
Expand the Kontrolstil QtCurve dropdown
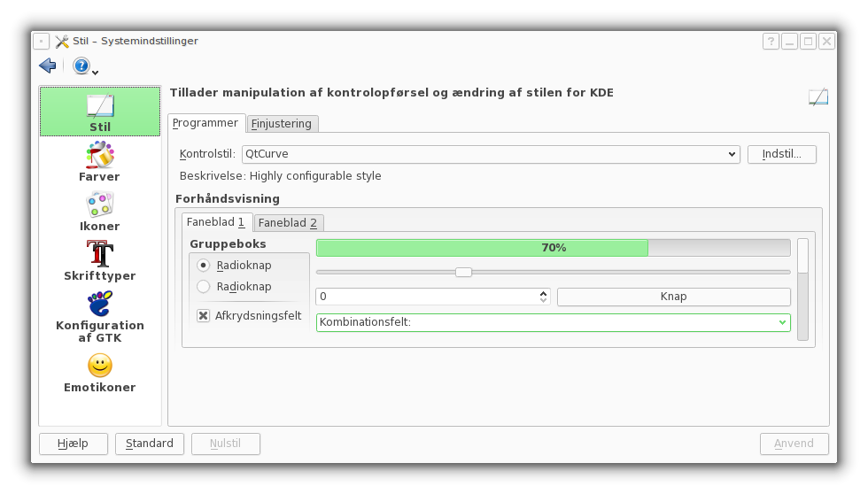[491, 154]
